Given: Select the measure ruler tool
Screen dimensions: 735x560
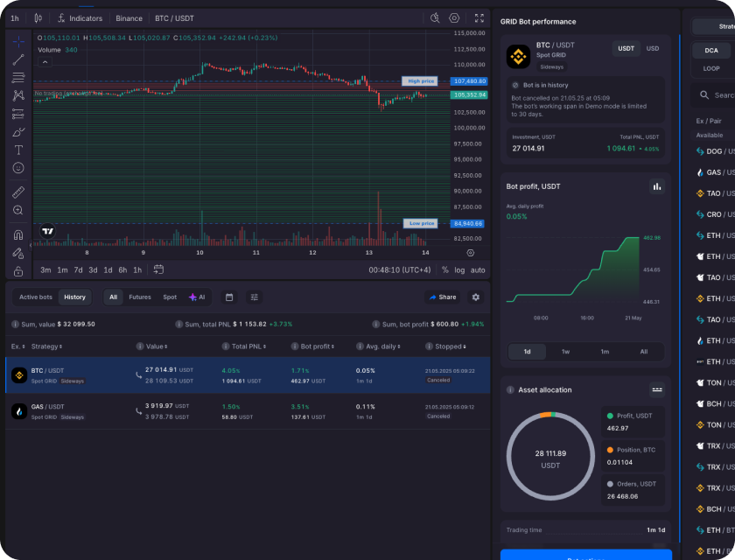Looking at the screenshot, I should pos(17,192).
